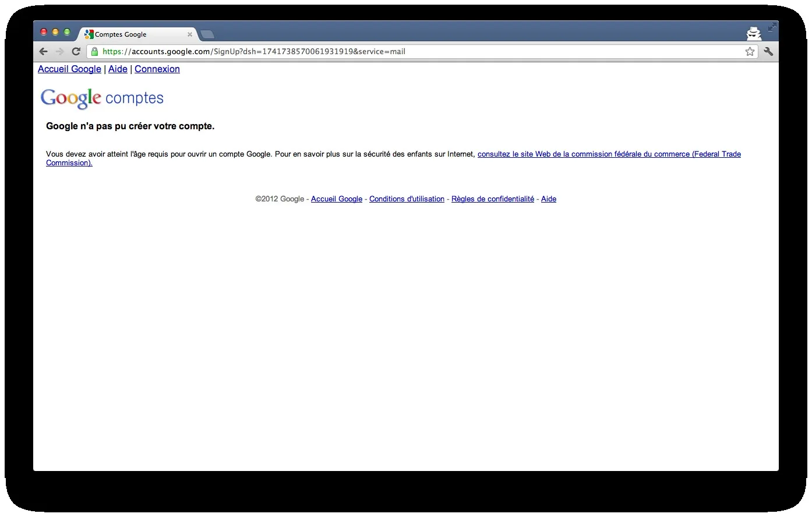The image size is (812, 517).
Task: Bookmark this page with the star icon
Action: pyautogui.click(x=750, y=51)
